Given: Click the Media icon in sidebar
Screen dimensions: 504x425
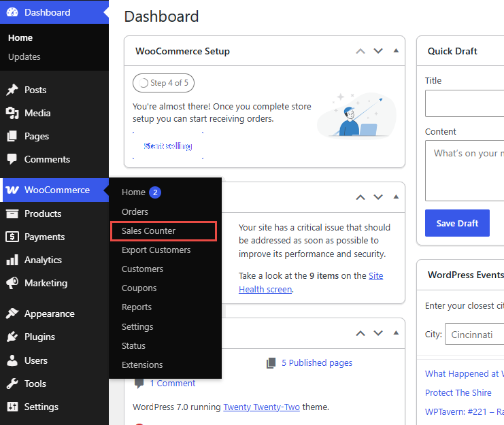Looking at the screenshot, I should (12, 113).
